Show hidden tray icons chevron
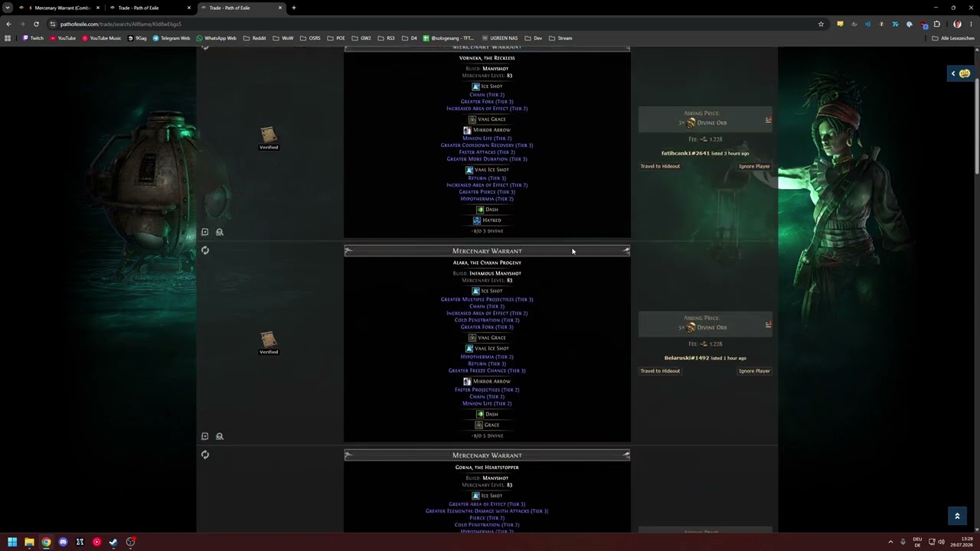 (x=890, y=542)
